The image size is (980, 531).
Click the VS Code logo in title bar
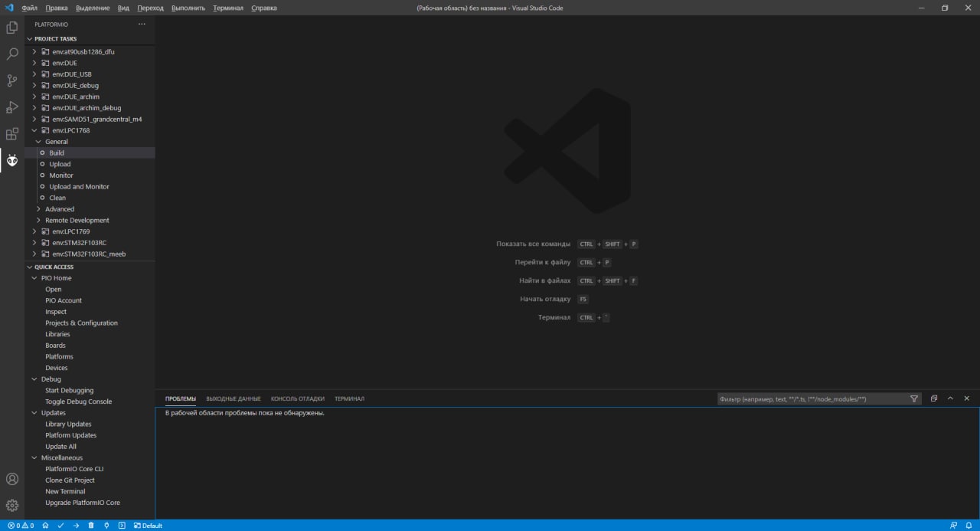click(x=9, y=8)
